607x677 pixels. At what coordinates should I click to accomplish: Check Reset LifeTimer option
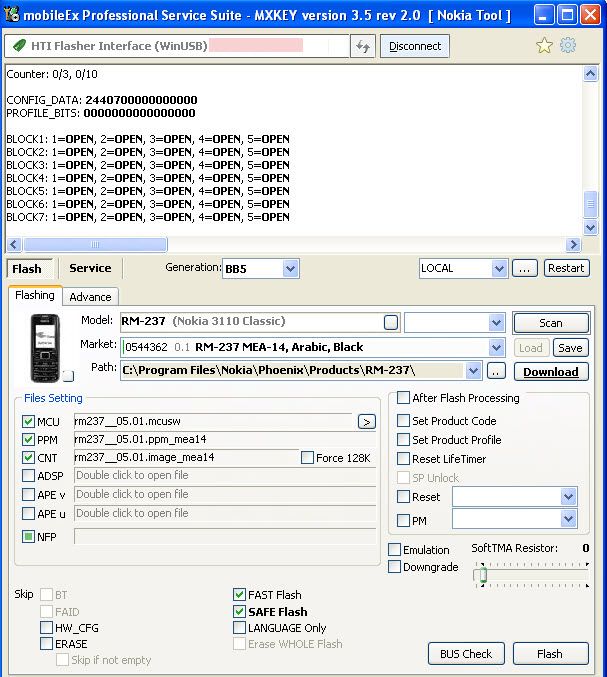(403, 459)
